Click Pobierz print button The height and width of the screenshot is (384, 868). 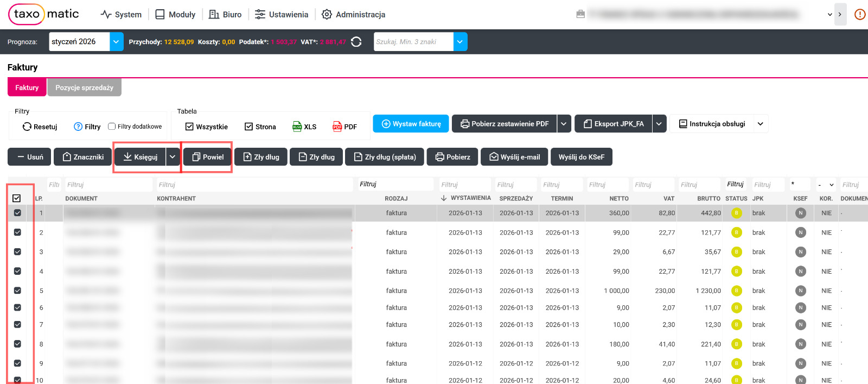point(452,157)
